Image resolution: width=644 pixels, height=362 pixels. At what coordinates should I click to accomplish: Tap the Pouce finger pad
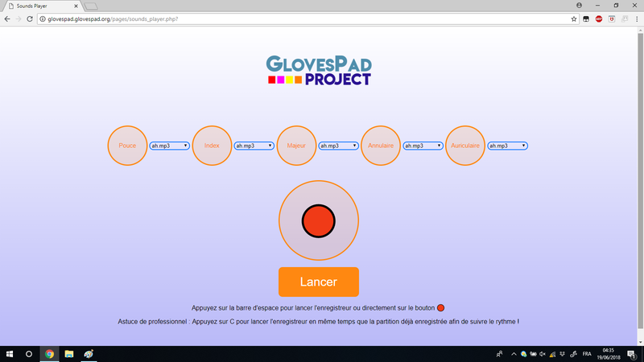click(x=127, y=146)
